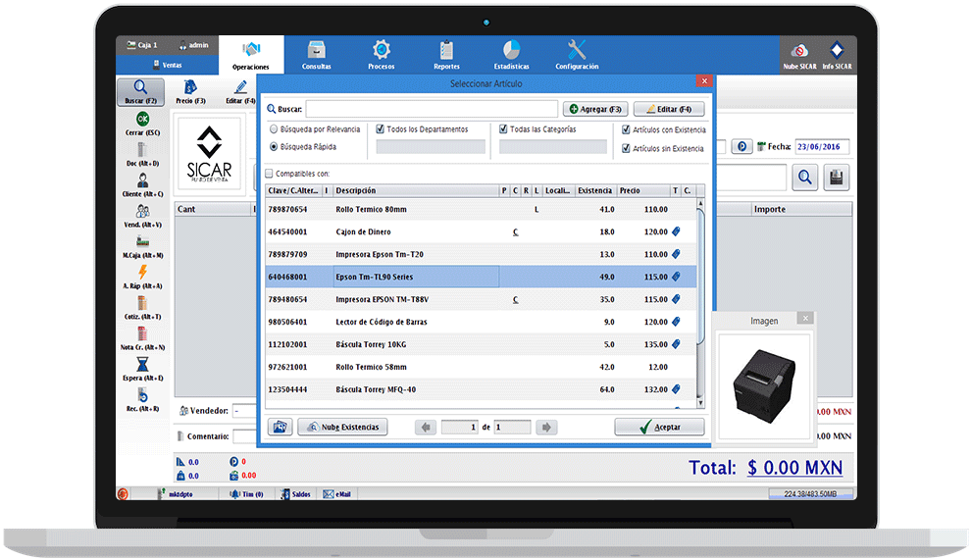Close the Seleccionar Artículo dialog
Screen dimensions: 971x560
coord(704,81)
